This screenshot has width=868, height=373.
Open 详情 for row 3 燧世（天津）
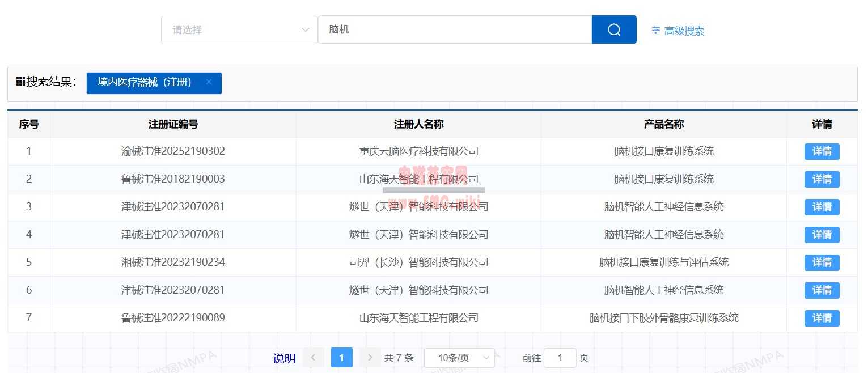pos(822,207)
